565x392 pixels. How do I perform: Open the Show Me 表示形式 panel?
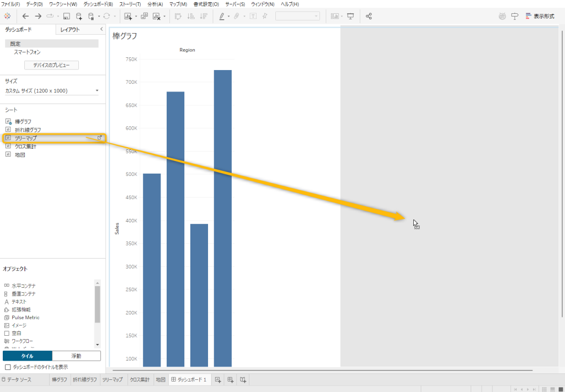coord(540,16)
